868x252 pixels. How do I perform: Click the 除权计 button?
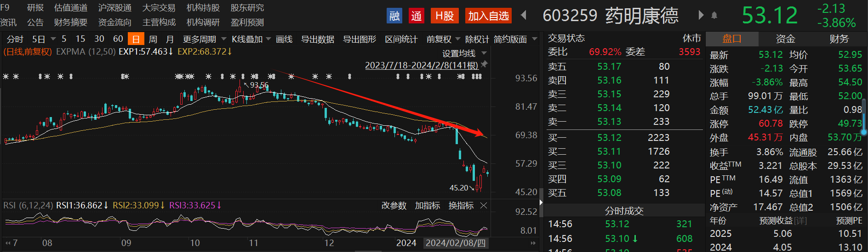click(477, 39)
